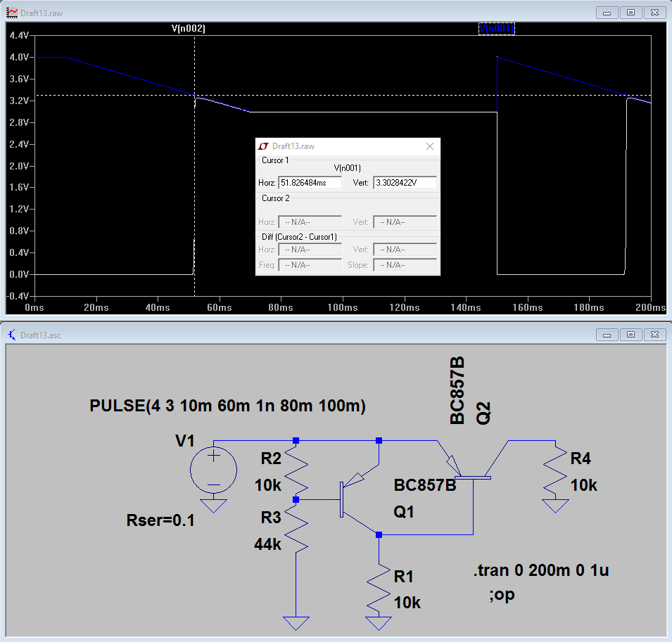Click ground symbol under R1
This screenshot has width=672, height=642.
point(379,623)
